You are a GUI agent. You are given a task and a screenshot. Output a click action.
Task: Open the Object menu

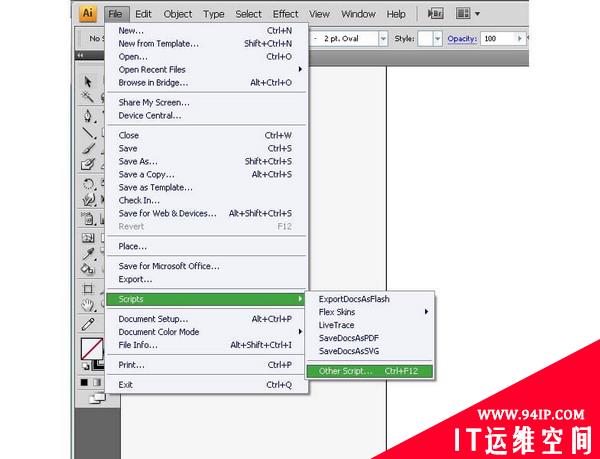[x=178, y=14]
